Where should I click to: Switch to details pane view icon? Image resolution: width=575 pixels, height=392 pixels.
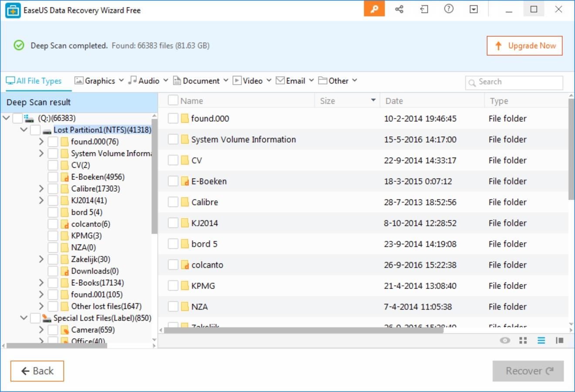(x=559, y=341)
